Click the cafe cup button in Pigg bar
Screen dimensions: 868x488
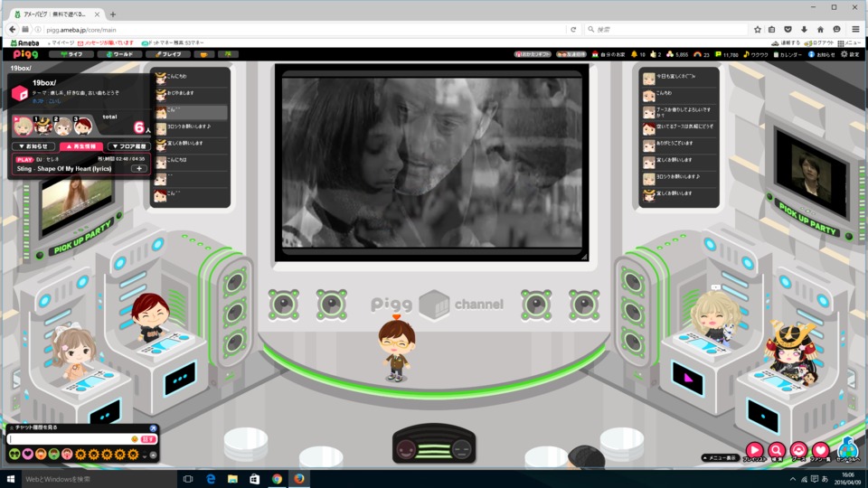tap(203, 54)
